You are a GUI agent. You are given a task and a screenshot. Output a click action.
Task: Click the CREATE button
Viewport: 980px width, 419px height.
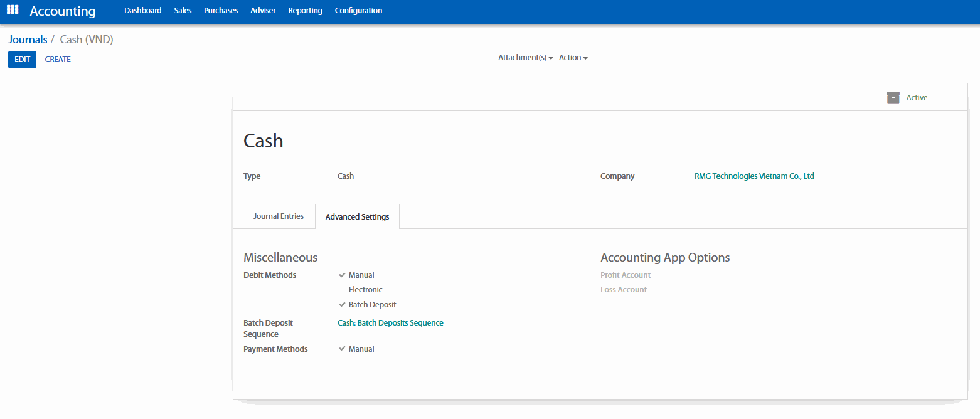click(58, 60)
